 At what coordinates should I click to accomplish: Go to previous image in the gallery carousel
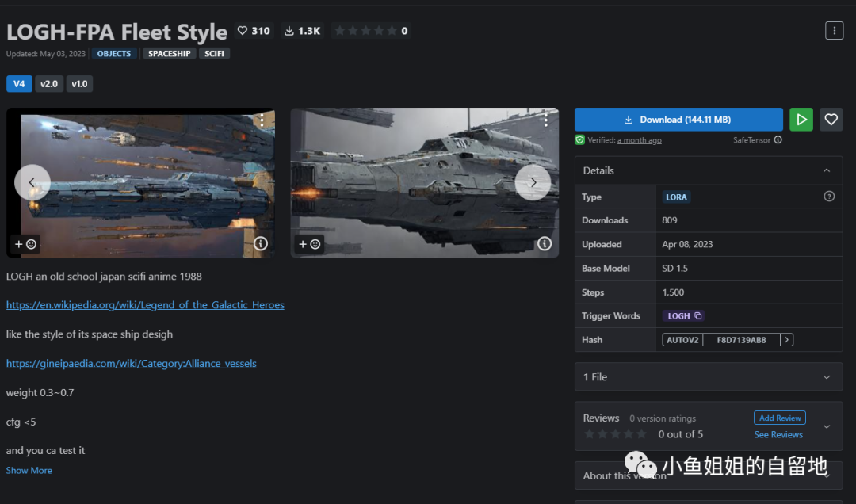32,182
